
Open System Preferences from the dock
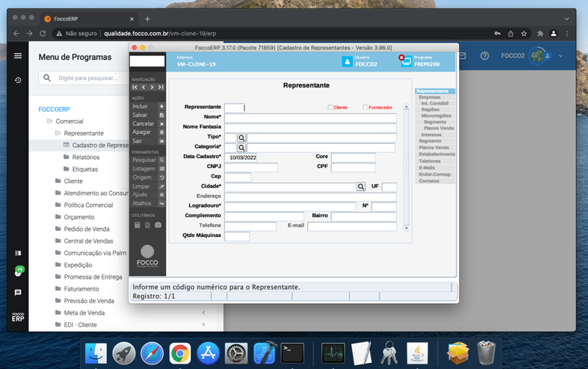point(236,353)
